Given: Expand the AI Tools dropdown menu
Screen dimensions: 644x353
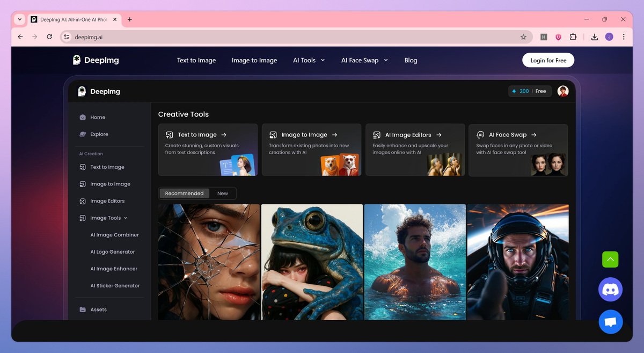Looking at the screenshot, I should click(309, 60).
